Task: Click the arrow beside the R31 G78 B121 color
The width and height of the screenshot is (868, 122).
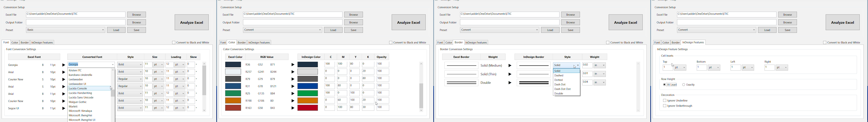Action: (293, 86)
